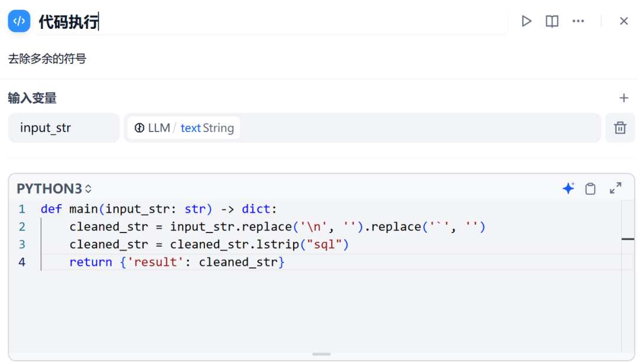Open the PYTHON3 language dropdown
This screenshot has height=364, width=638.
click(54, 189)
